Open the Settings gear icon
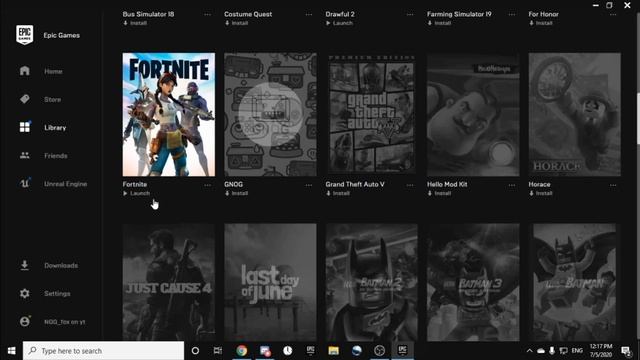Viewport: 640px width, 360px height. 24,293
